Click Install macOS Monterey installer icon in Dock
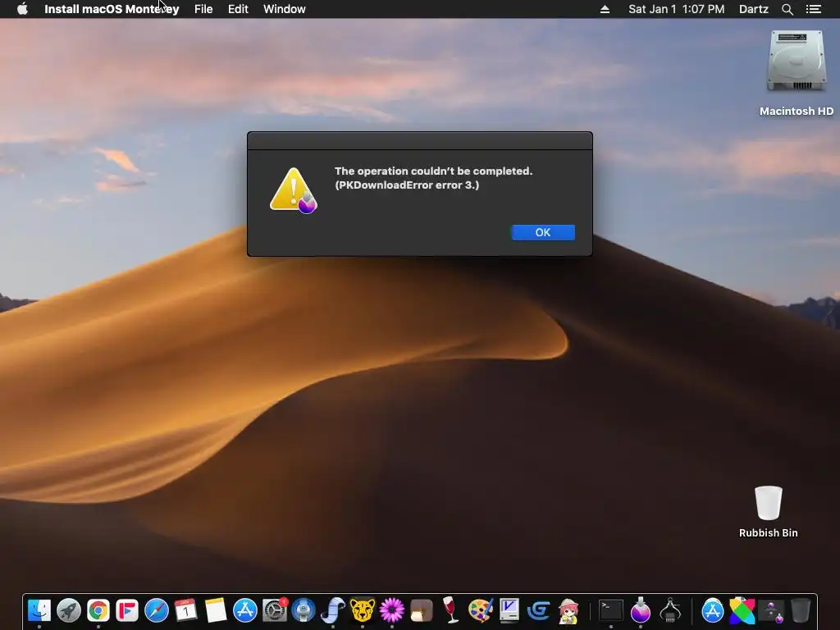This screenshot has height=630, width=840. [x=640, y=610]
